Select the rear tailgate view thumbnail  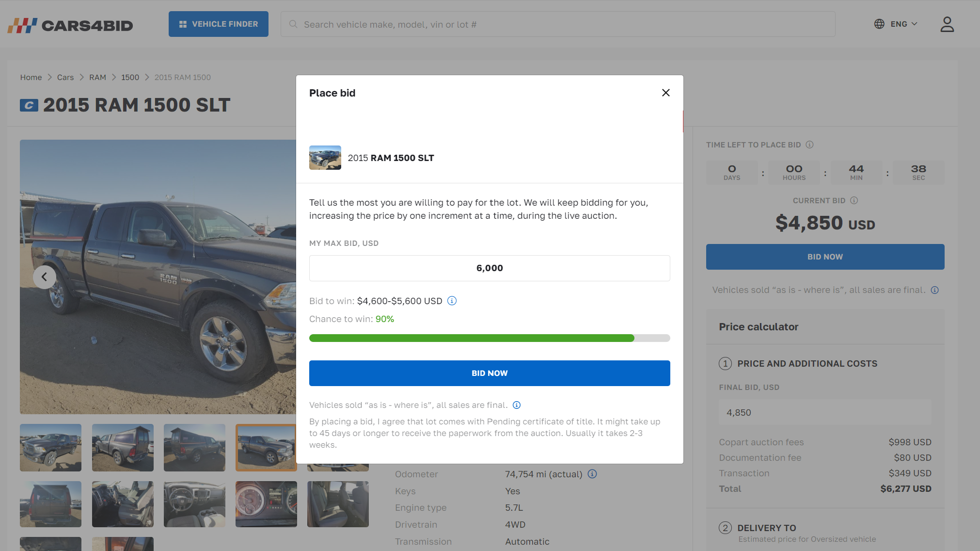[50, 504]
